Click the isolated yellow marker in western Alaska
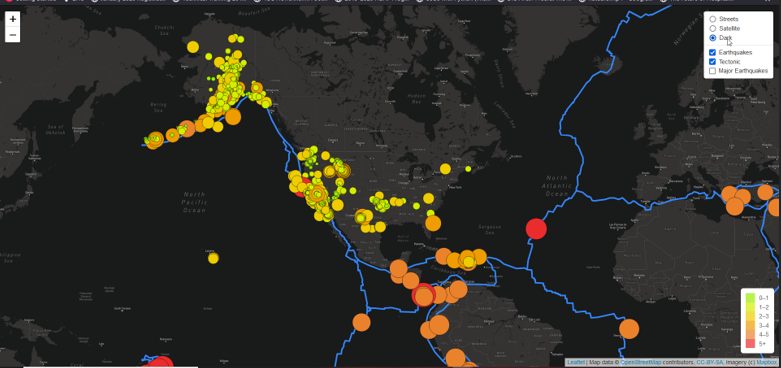The width and height of the screenshot is (781, 368). coord(193,47)
